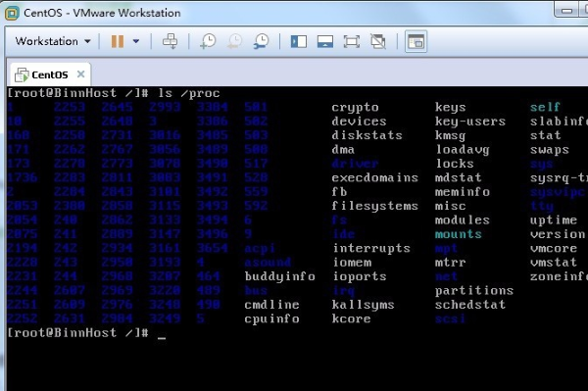Click the 'mdstat' entry
This screenshot has height=391, width=588.
coord(459,177)
